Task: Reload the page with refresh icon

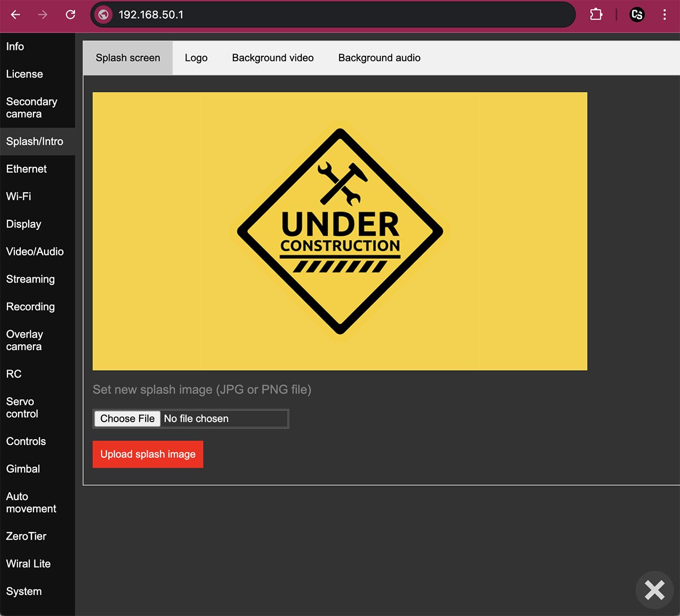Action: [x=70, y=15]
